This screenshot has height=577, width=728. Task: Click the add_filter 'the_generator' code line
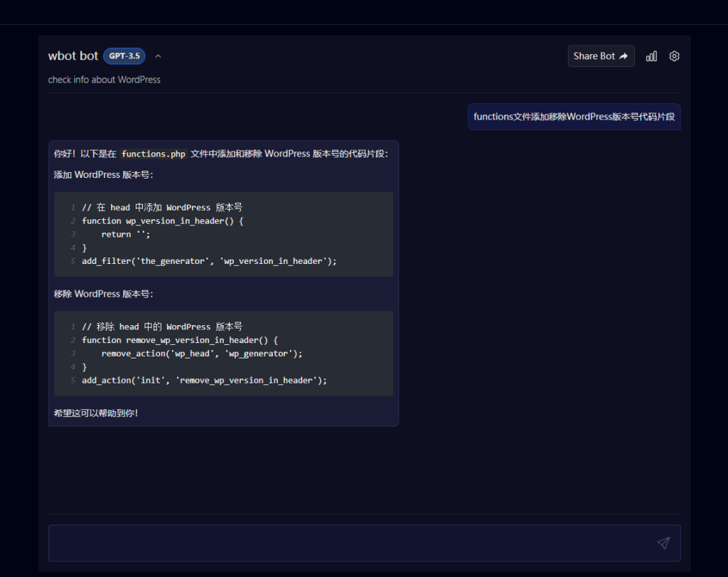coord(209,261)
